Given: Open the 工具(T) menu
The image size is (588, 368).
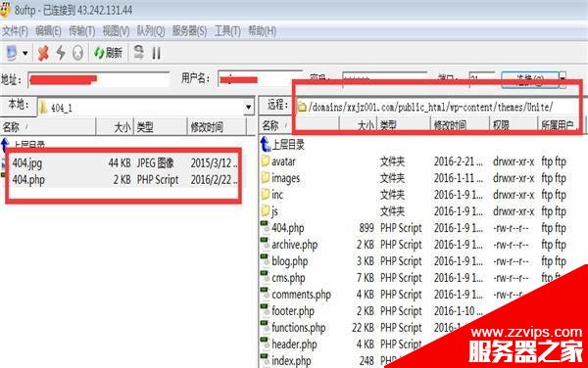Looking at the screenshot, I should tap(227, 31).
